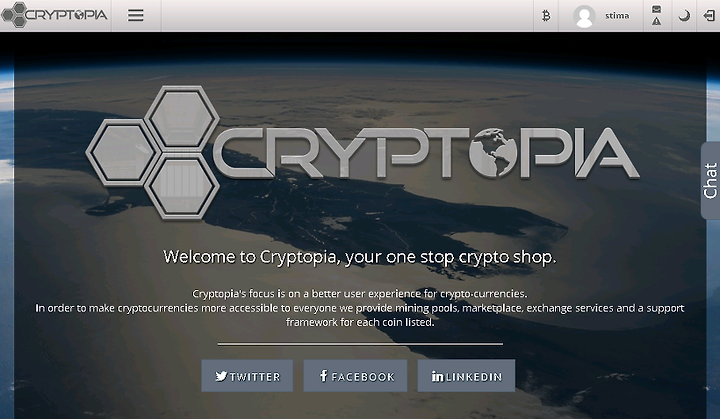Click the large Cryptopia banner wordmark

click(426, 153)
